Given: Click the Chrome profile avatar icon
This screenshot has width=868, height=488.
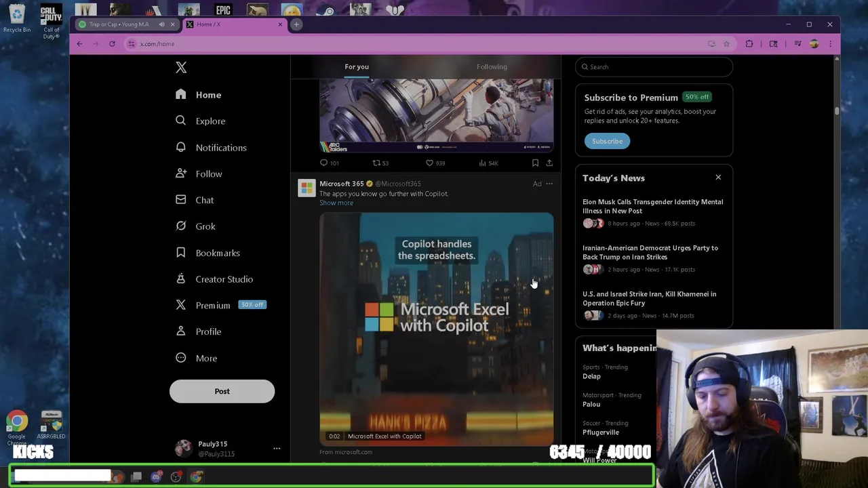Looking at the screenshot, I should (x=814, y=44).
